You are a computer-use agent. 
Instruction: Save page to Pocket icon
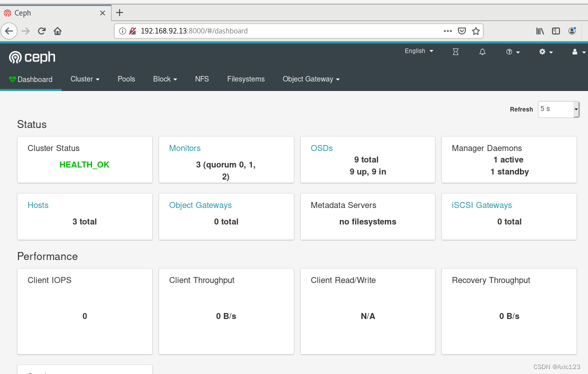click(462, 31)
